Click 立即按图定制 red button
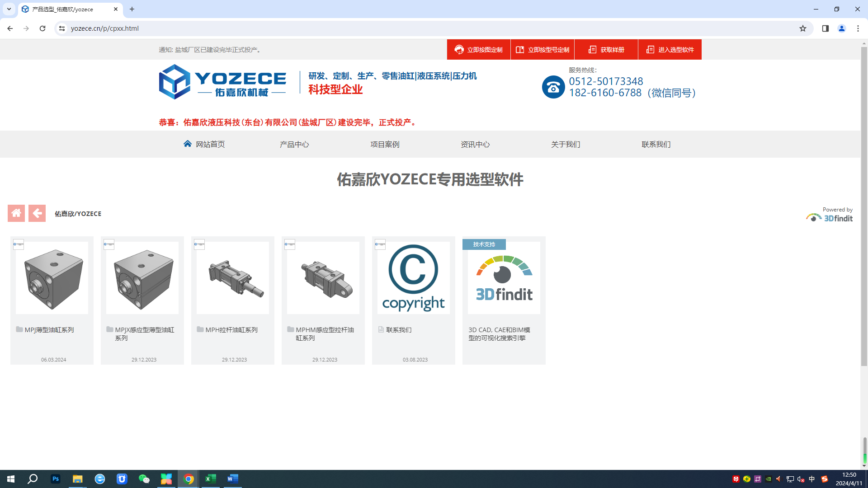 (479, 50)
